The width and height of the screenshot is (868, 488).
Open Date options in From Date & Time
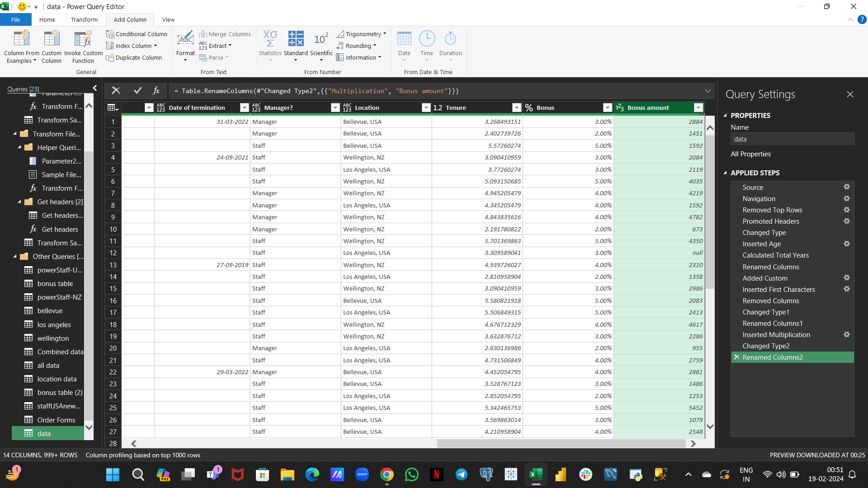404,45
